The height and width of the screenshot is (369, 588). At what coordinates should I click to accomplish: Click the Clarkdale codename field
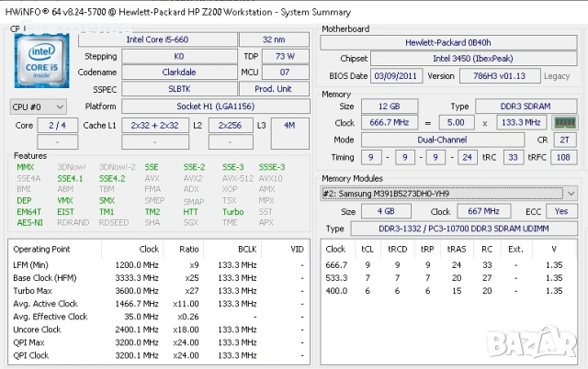(179, 73)
